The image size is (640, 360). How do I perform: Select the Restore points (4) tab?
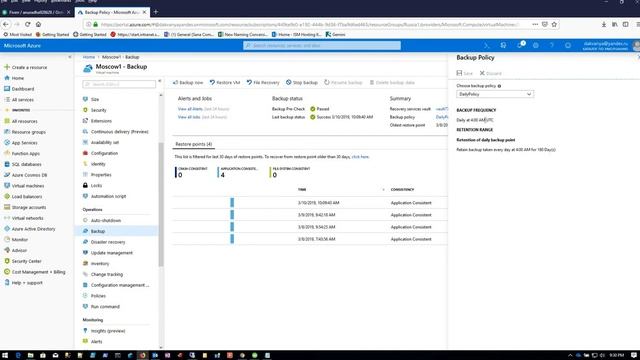tap(193, 144)
